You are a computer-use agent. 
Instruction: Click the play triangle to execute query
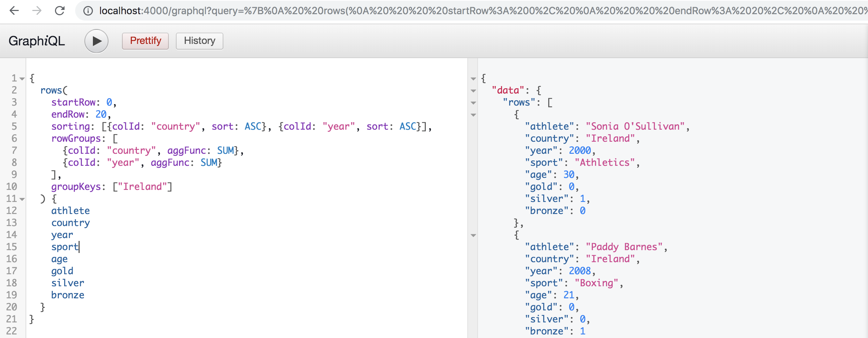(x=96, y=41)
